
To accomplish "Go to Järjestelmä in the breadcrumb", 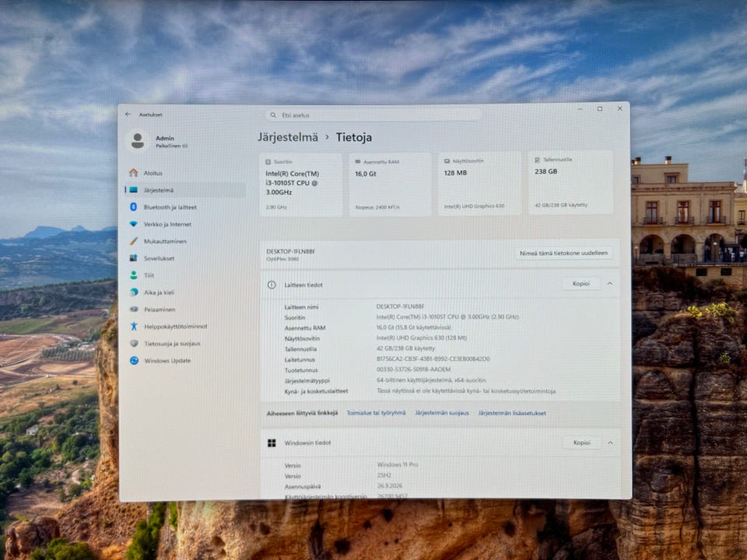I will [x=288, y=138].
